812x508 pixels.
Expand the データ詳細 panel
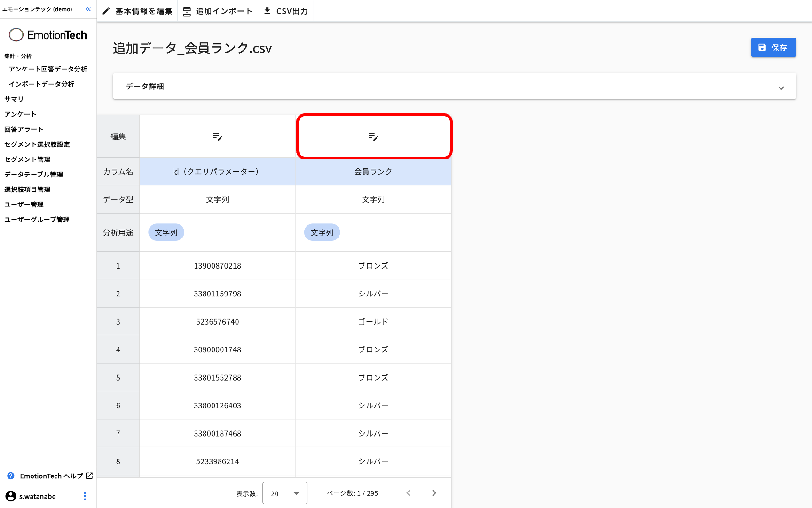pos(781,87)
